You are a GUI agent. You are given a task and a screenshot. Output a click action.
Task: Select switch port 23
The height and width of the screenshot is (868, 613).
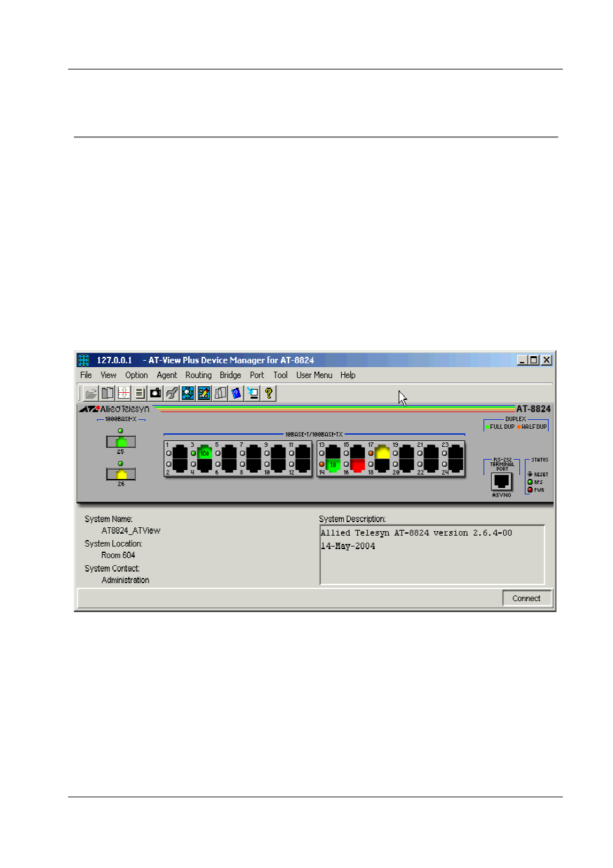pyautogui.click(x=456, y=452)
